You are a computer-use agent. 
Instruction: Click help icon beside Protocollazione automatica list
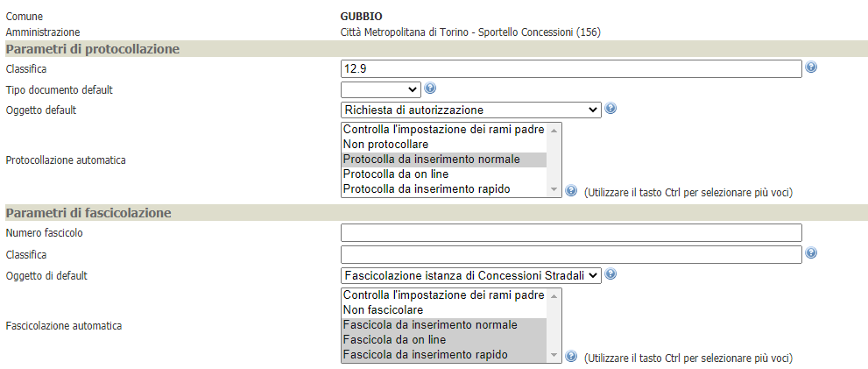[571, 190]
